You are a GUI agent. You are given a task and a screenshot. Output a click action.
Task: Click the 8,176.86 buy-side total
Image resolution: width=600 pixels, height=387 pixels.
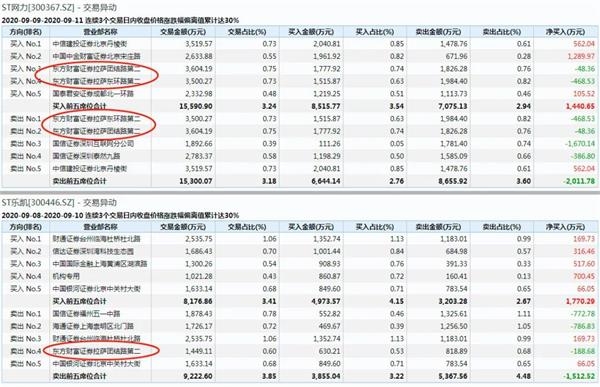tap(197, 301)
